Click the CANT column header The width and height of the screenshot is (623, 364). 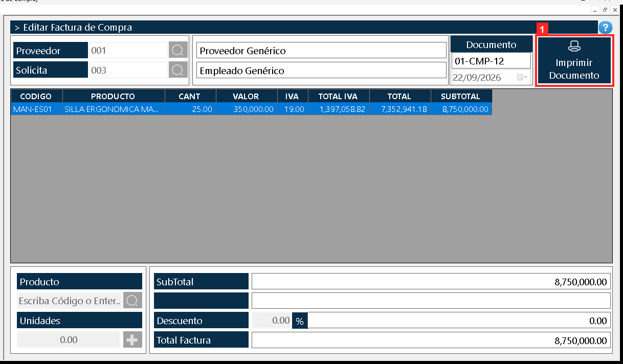pyautogui.click(x=190, y=96)
